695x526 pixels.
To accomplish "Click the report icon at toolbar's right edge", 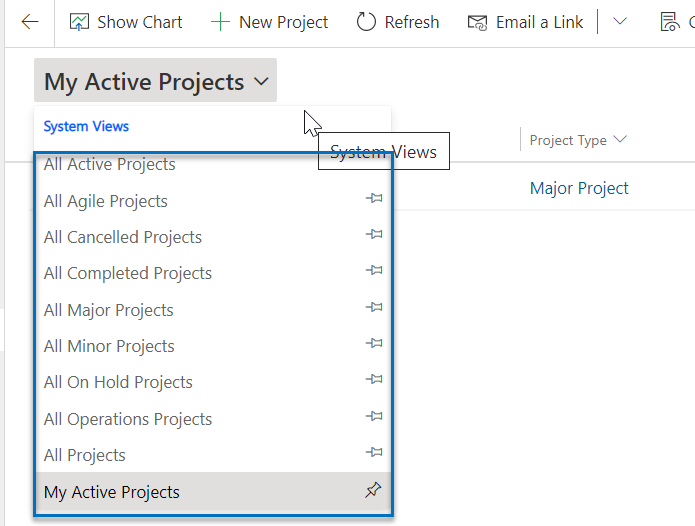I will pyautogui.click(x=670, y=22).
